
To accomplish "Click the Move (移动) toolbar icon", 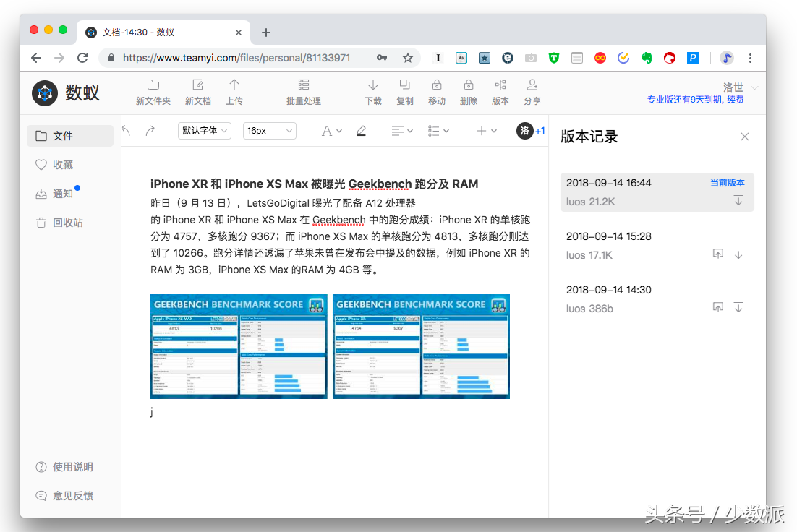I will [437, 85].
